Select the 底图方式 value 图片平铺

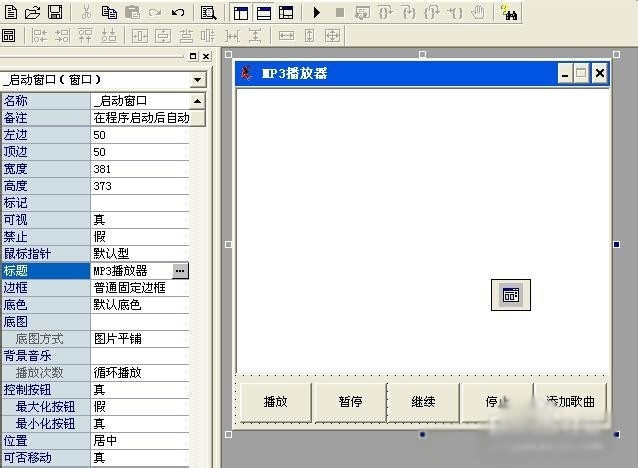coord(140,339)
